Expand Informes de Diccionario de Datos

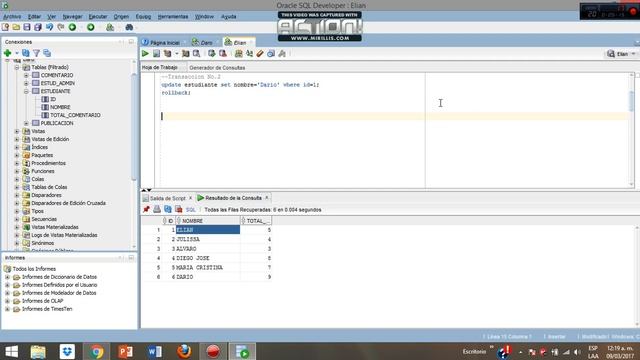click(7, 277)
